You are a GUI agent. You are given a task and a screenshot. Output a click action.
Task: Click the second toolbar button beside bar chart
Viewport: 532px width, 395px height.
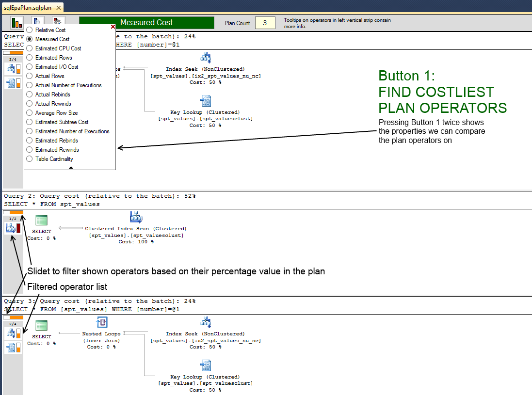click(x=38, y=20)
